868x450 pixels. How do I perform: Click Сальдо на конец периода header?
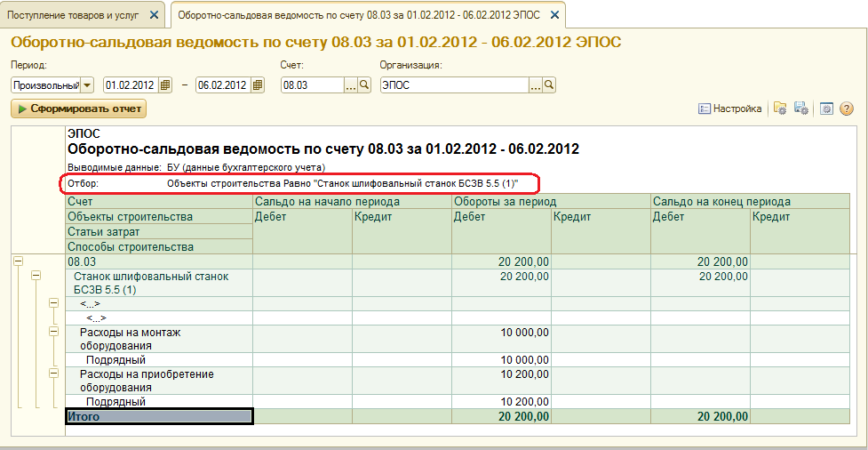pos(751,201)
